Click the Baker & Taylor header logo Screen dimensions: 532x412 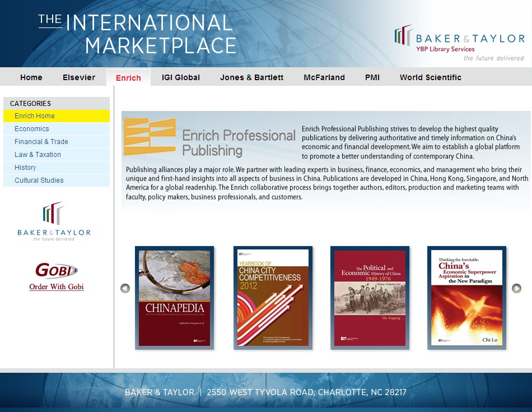[x=459, y=43]
